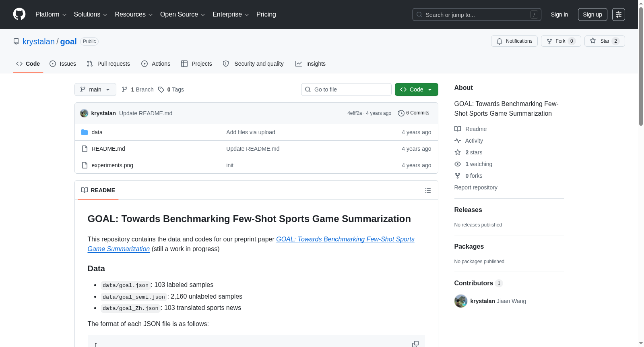The height and width of the screenshot is (347, 644).
Task: Open the krystalan owner link
Action: 39,42
